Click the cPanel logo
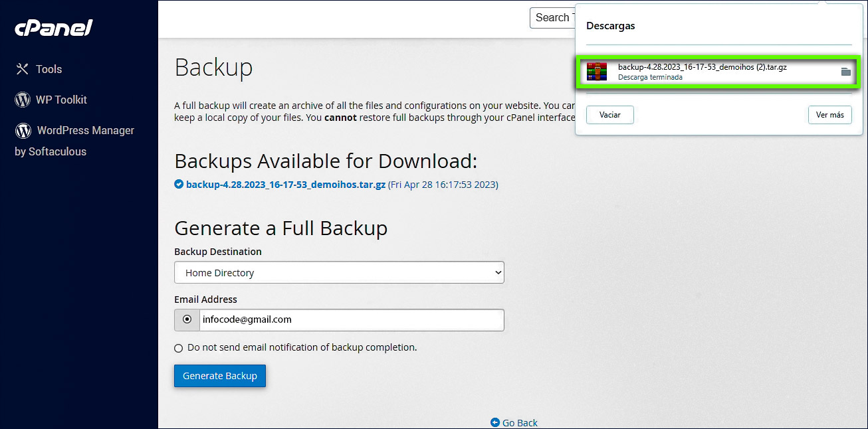Viewport: 868px width, 429px height. coord(54,28)
